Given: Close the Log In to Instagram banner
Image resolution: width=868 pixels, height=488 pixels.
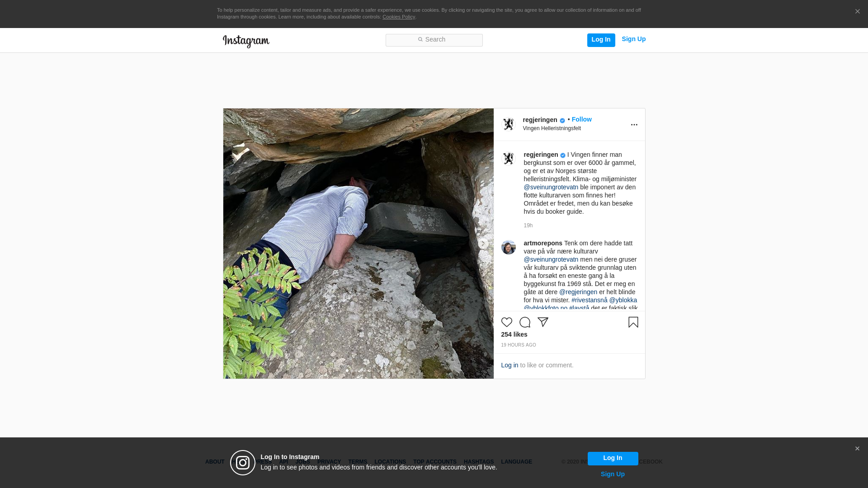Looking at the screenshot, I should tap(857, 449).
